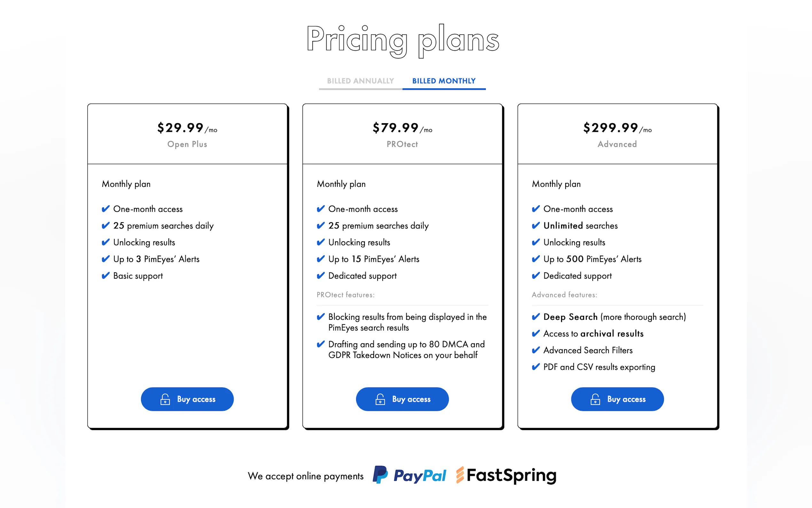Viewport: 812px width, 508px height.
Task: Buy access to the $299.99 Advanced plan
Action: coord(617,399)
